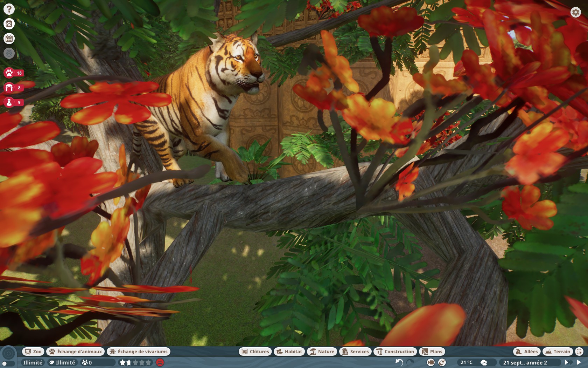This screenshot has height=368, width=588.
Task: Click the first Illimité money indicator
Action: click(33, 362)
